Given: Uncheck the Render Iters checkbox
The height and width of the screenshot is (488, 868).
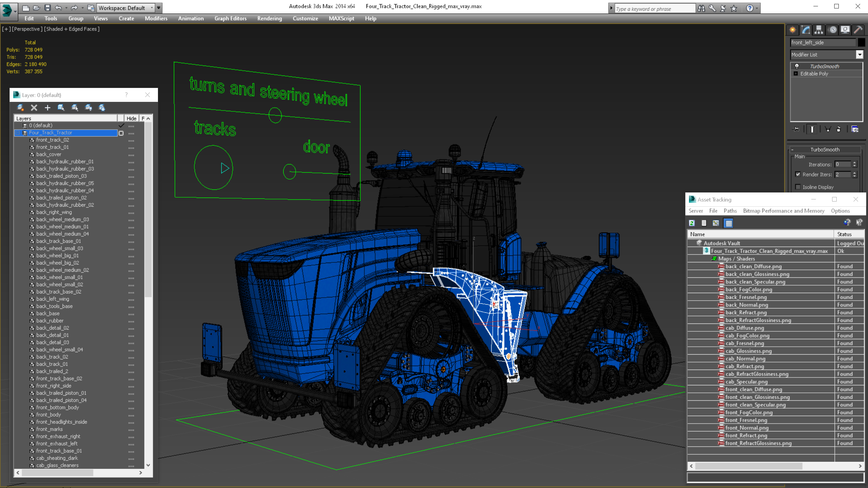Looking at the screenshot, I should (x=797, y=174).
